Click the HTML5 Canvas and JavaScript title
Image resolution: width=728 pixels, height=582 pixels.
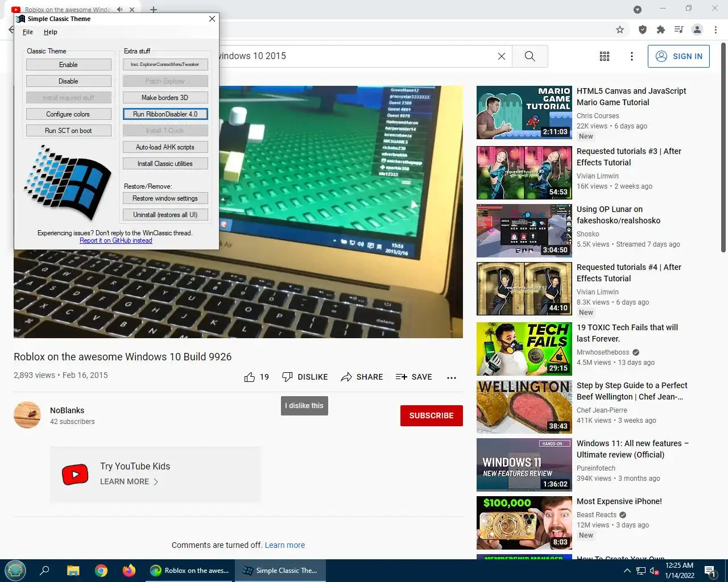(x=631, y=97)
